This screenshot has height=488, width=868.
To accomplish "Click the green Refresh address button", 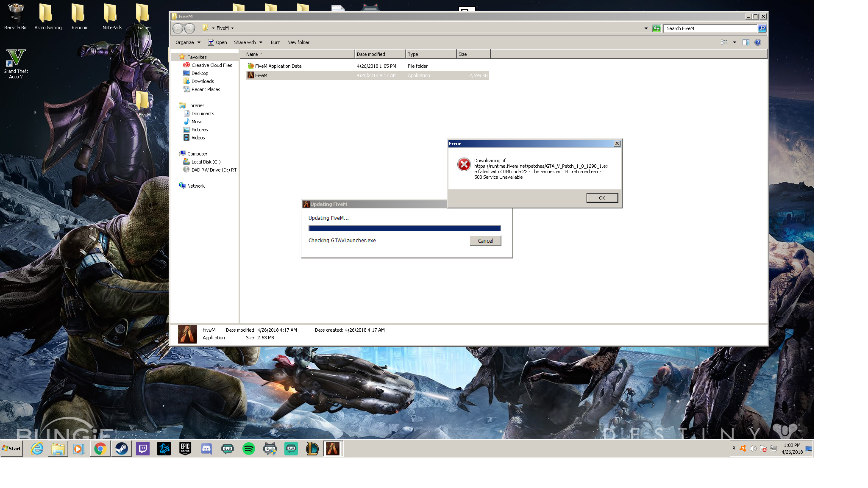I will (657, 28).
